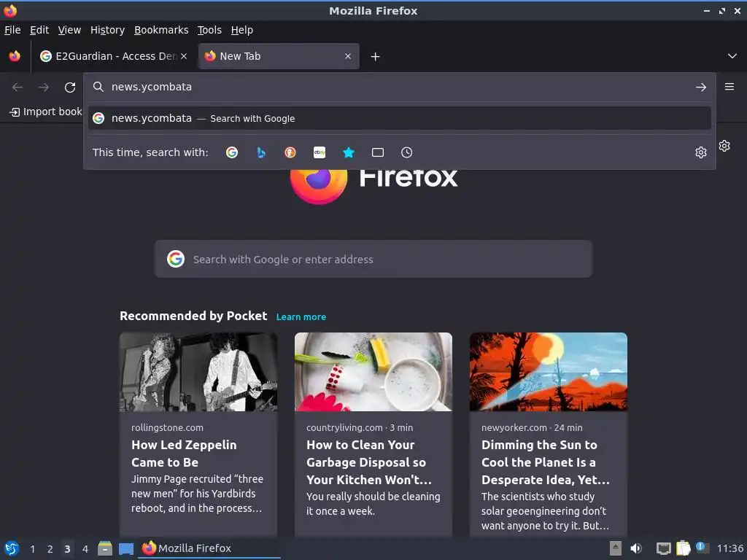
Task: Click How to Clean Your Garbage Disposal headline
Action: pyautogui.click(x=368, y=462)
